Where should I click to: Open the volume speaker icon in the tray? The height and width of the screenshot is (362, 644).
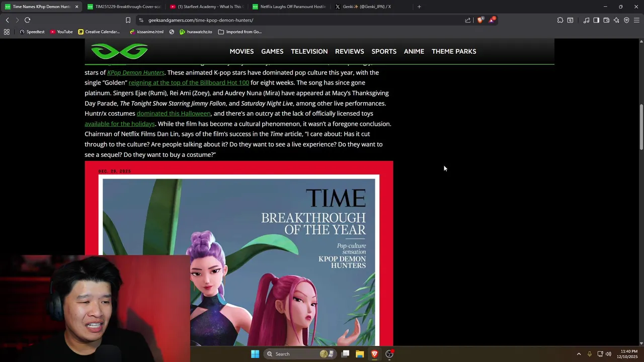(x=608, y=354)
